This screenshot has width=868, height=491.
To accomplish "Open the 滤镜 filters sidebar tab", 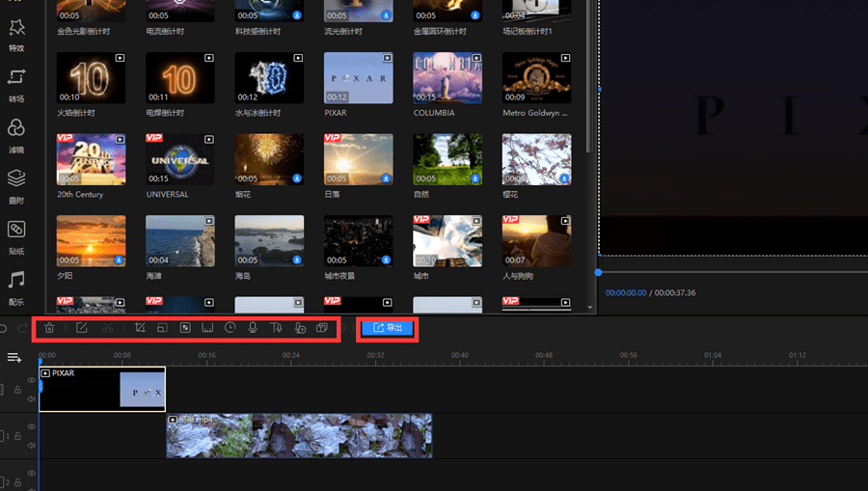I will tap(16, 136).
